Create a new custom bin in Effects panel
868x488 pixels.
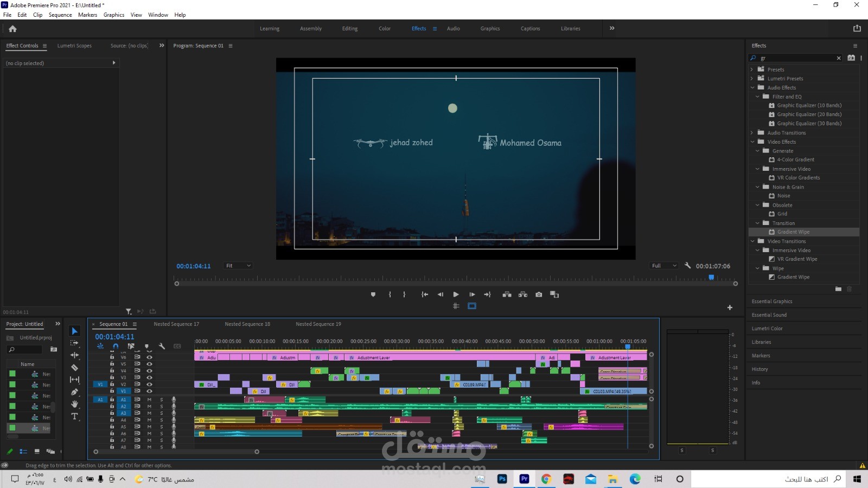838,289
